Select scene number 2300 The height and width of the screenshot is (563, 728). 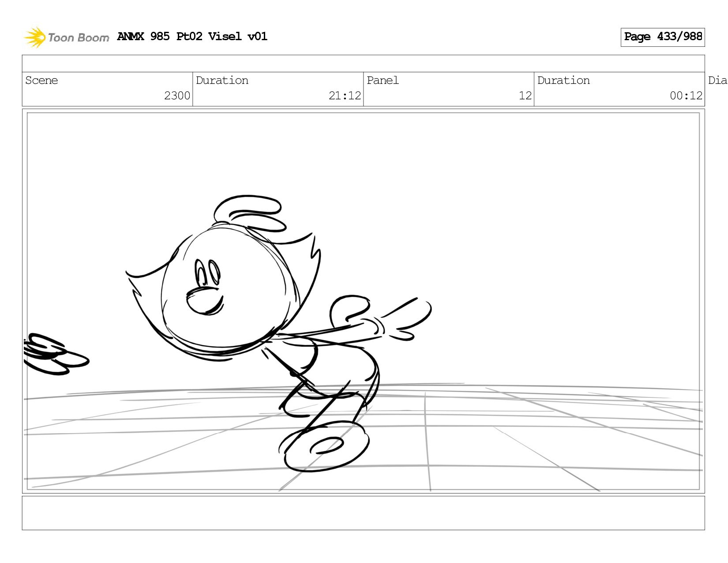pos(177,96)
